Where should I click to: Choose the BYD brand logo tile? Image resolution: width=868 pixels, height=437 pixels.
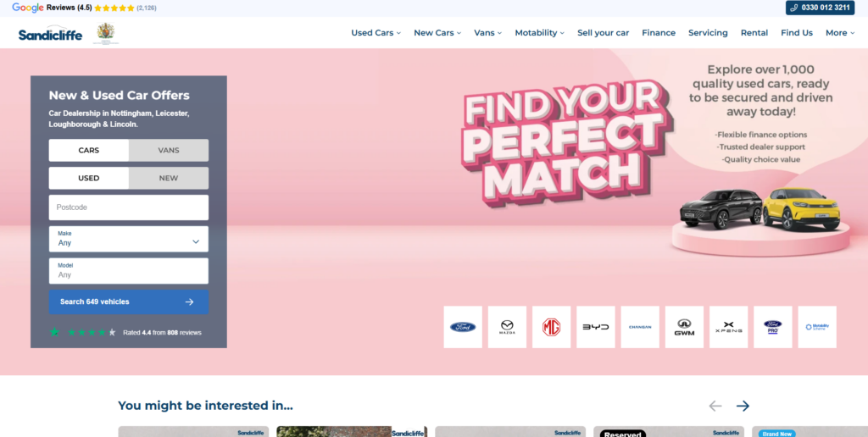click(595, 327)
